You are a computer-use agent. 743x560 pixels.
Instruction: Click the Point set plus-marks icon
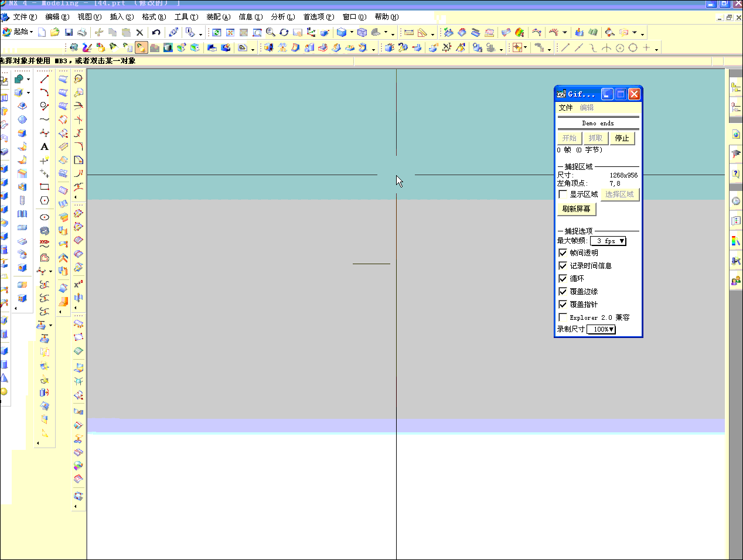[x=45, y=173]
